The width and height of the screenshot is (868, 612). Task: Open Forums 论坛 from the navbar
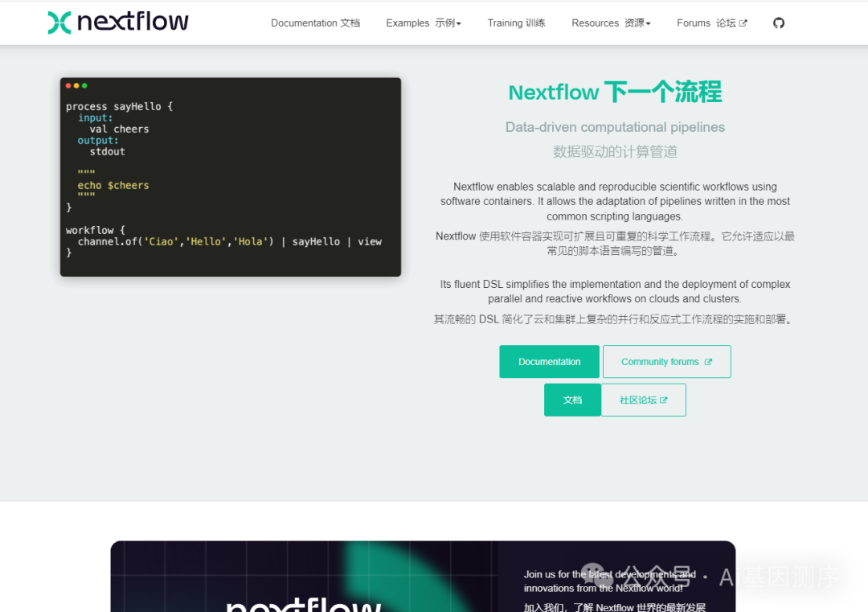707,23
